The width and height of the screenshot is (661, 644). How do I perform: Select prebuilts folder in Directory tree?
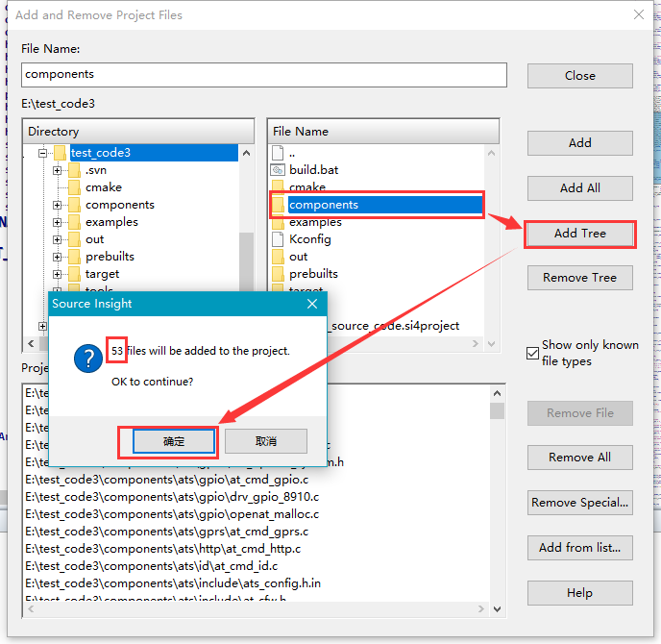tap(110, 257)
